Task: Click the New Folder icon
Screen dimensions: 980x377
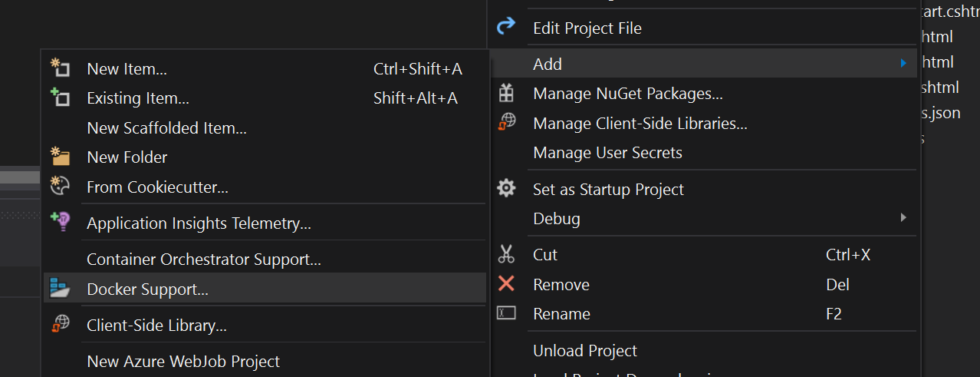Action: pos(60,157)
